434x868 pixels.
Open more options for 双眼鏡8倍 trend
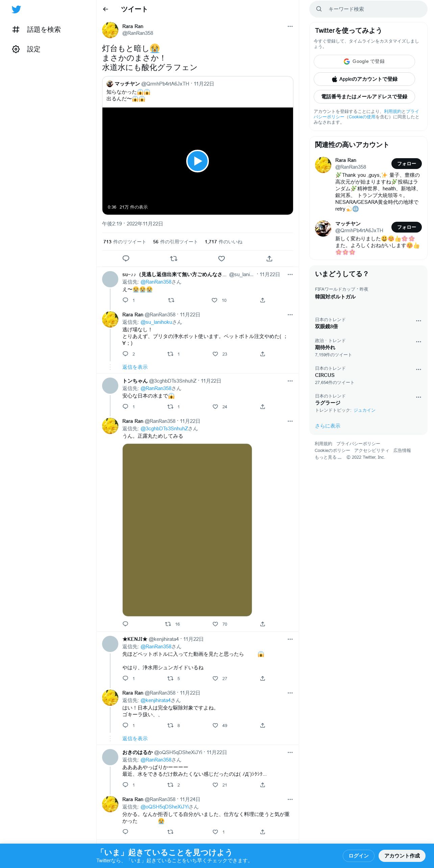click(x=418, y=321)
